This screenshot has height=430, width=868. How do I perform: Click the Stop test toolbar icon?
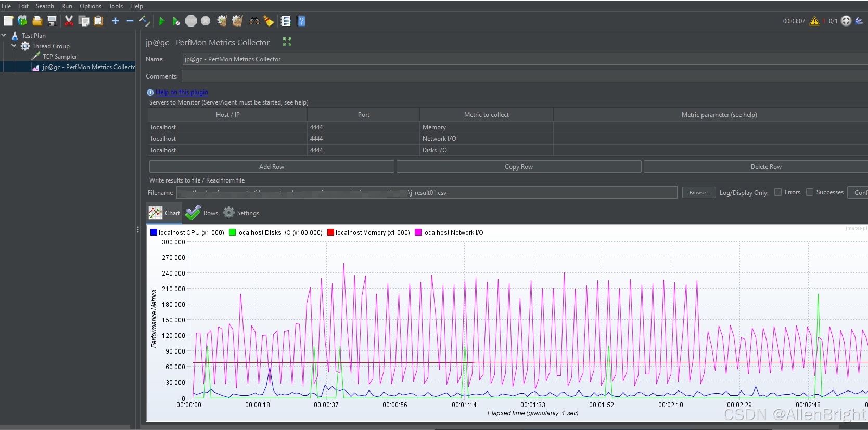[191, 21]
